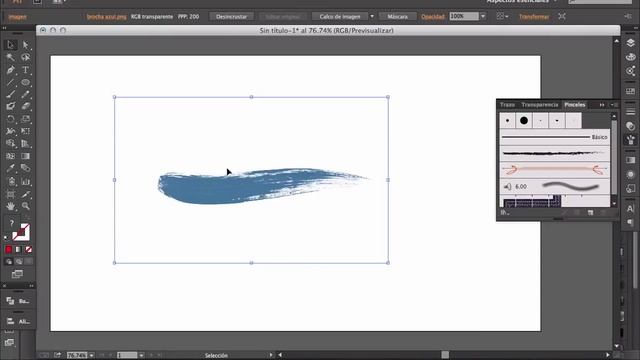The height and width of the screenshot is (360, 640).
Task: Open zoom level dropdown at bottom
Action: pos(91,355)
